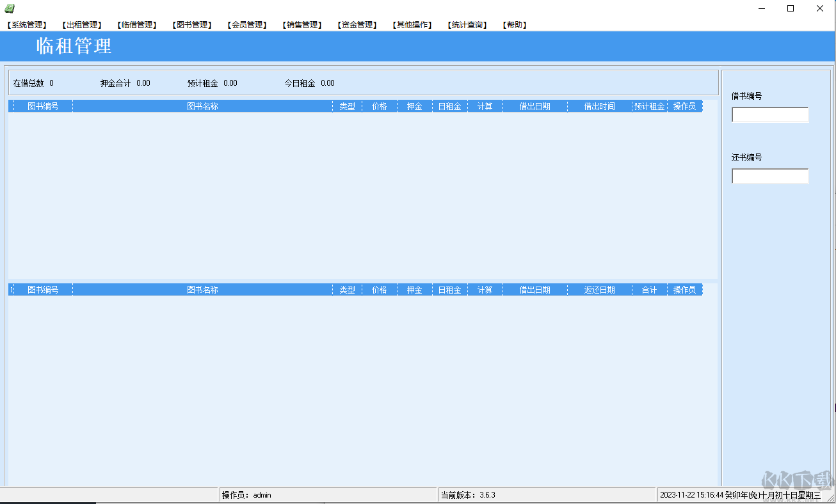Open the 【会员管理】 menu
The image size is (836, 504).
(247, 25)
